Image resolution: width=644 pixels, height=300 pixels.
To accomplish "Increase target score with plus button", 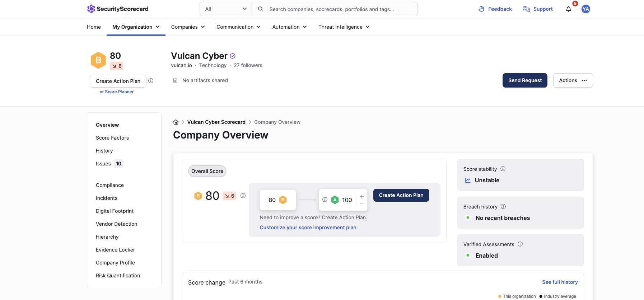I will (x=362, y=196).
